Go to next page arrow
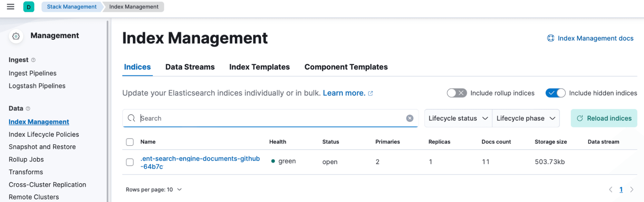The image size is (644, 202). click(631, 190)
